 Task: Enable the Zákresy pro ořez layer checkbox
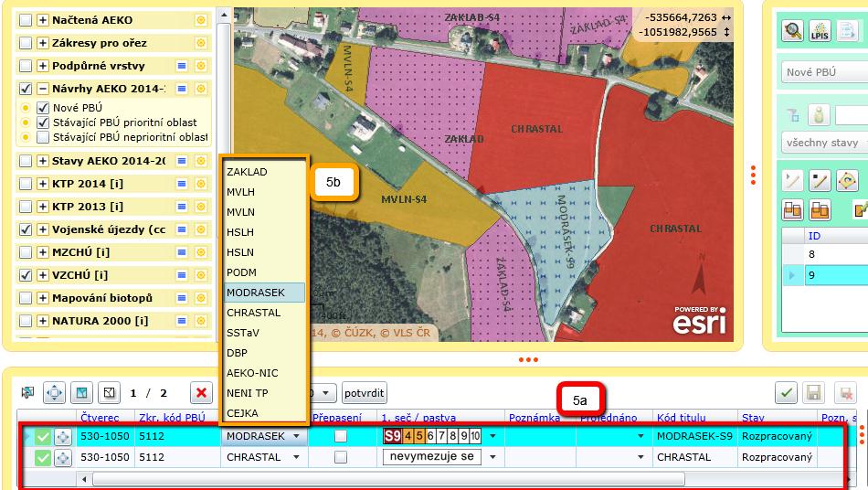[x=26, y=43]
